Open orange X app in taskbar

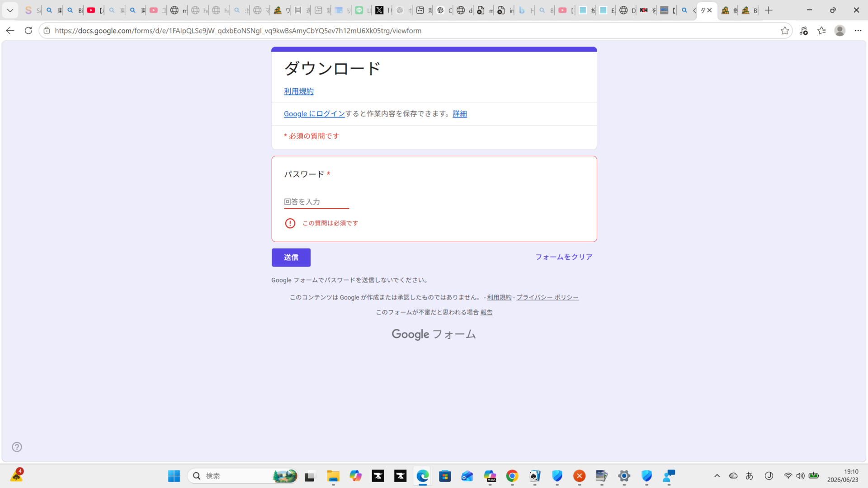580,476
